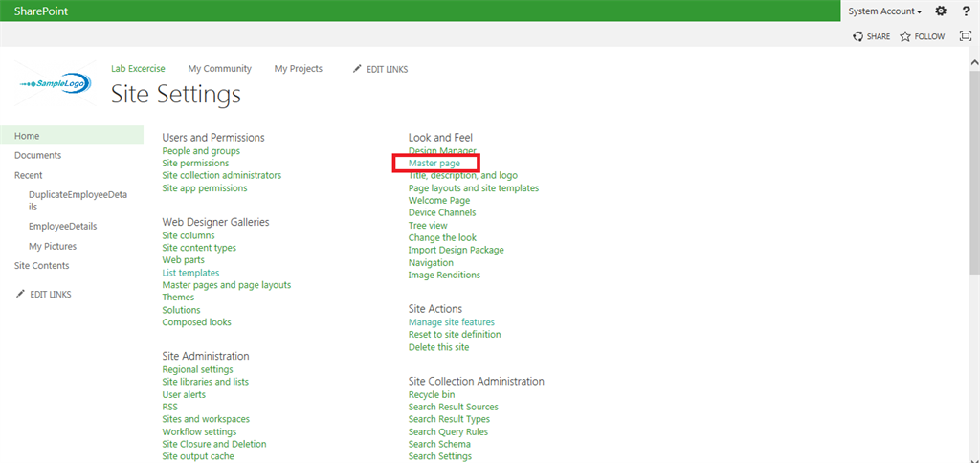Viewport: 980px width, 463px height.
Task: Open Reset to site definition
Action: point(455,334)
